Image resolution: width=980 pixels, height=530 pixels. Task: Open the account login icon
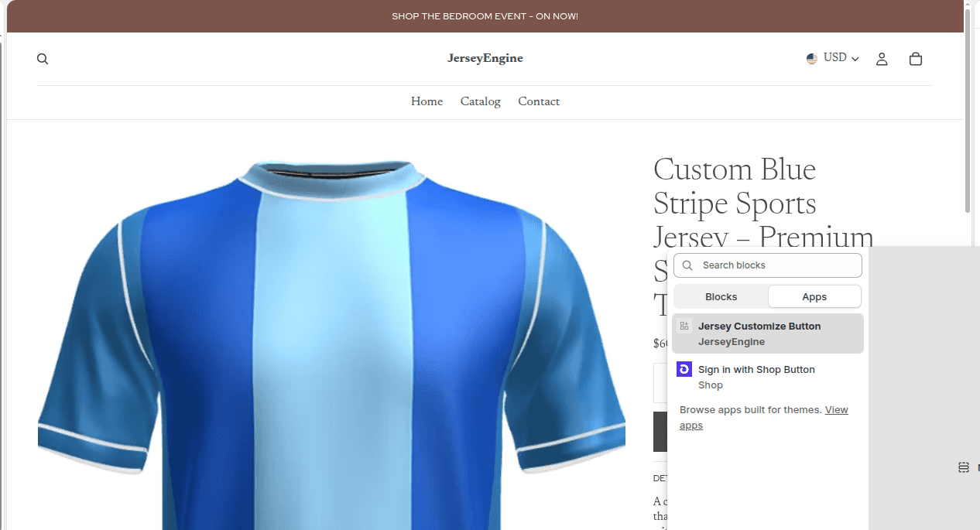[x=882, y=59]
